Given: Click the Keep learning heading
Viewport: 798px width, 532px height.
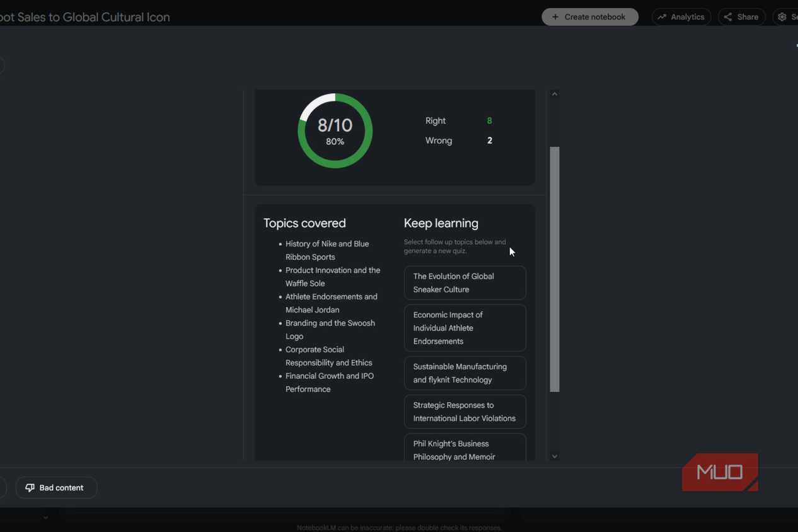Looking at the screenshot, I should point(441,223).
